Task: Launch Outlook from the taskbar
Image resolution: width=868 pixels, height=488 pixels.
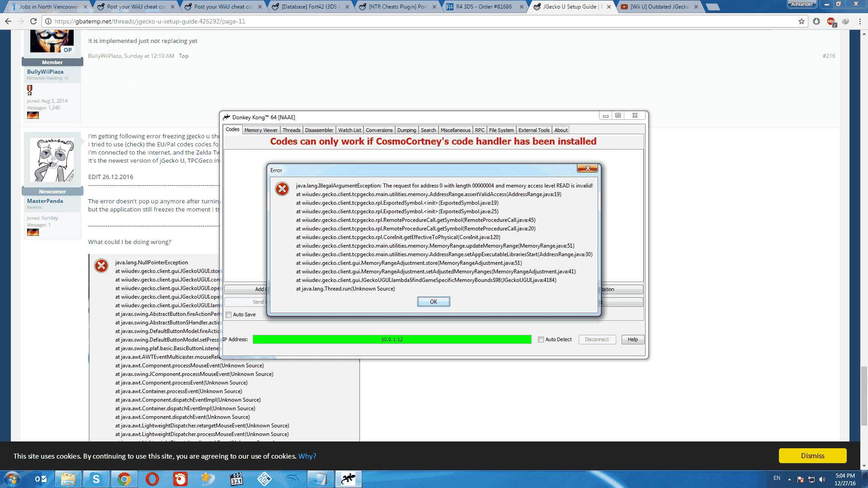Action: [41, 479]
